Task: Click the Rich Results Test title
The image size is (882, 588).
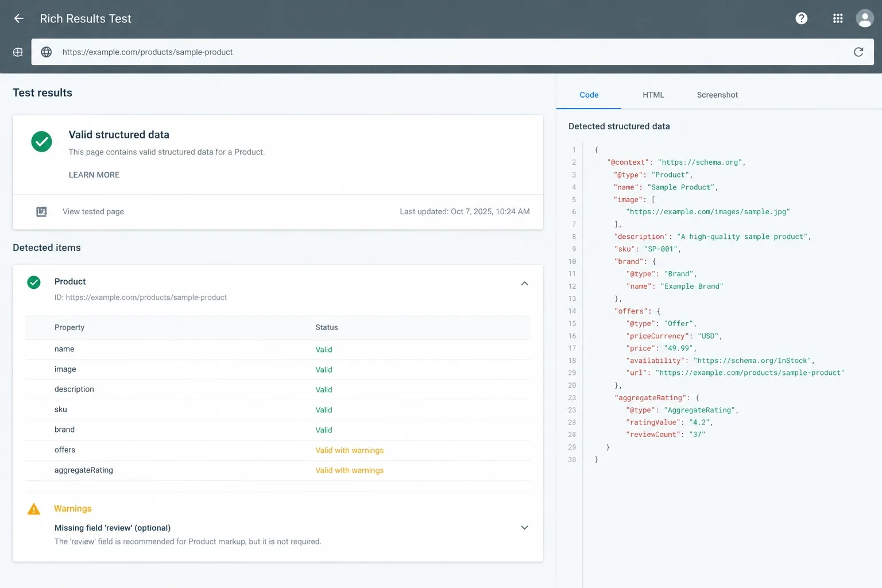Action: tap(86, 19)
